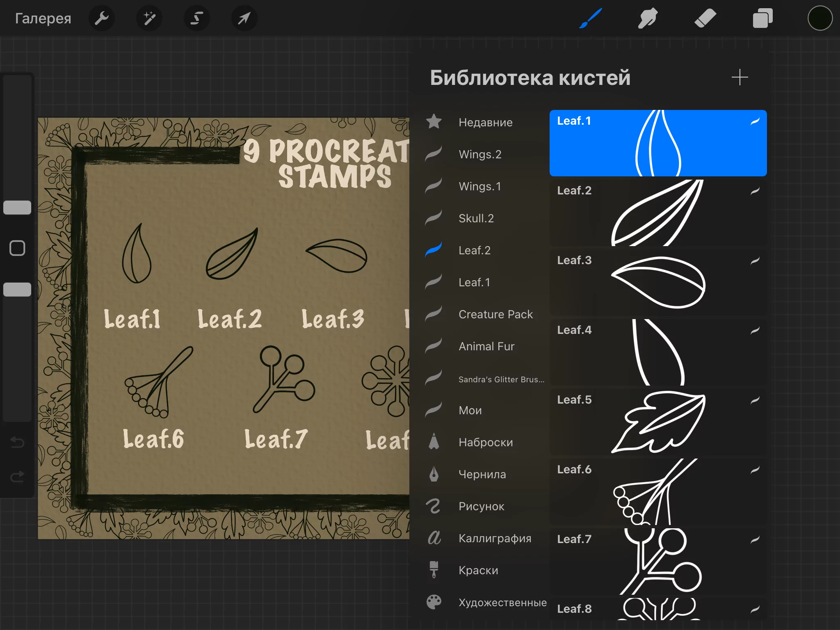Tap the square Modify button in sidebar

[17, 248]
